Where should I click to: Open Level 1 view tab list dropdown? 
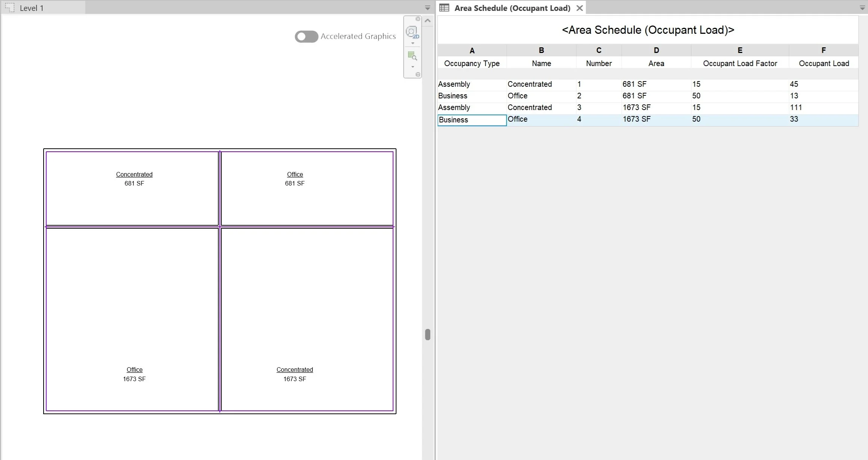click(427, 8)
